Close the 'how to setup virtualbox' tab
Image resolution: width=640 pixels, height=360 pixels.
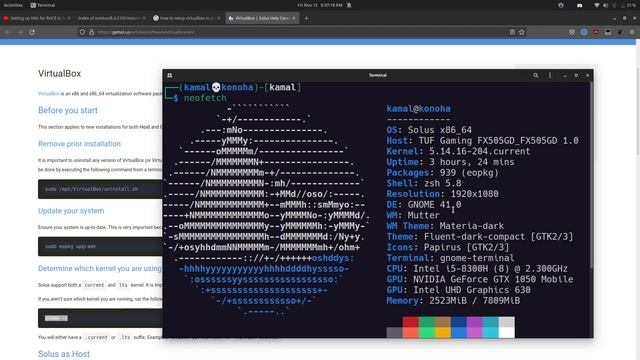(219, 18)
